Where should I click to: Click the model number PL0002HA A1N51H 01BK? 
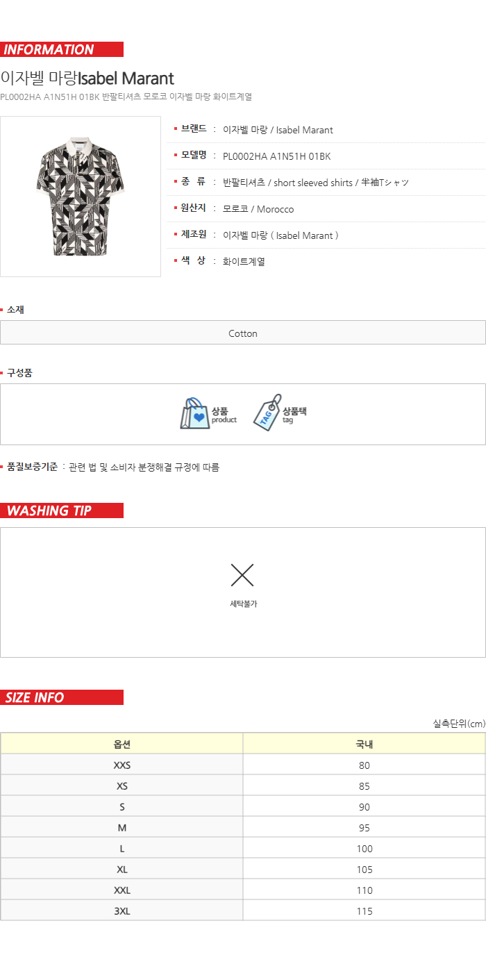pos(277,156)
